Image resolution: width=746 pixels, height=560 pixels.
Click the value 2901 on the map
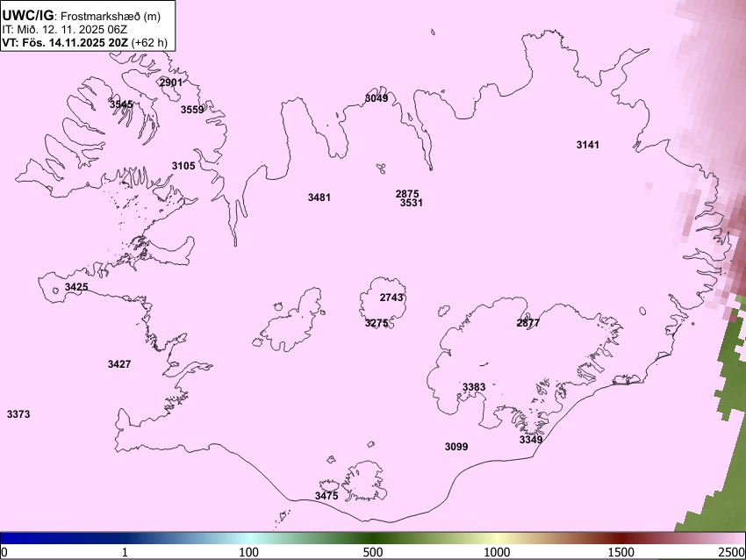171,83
